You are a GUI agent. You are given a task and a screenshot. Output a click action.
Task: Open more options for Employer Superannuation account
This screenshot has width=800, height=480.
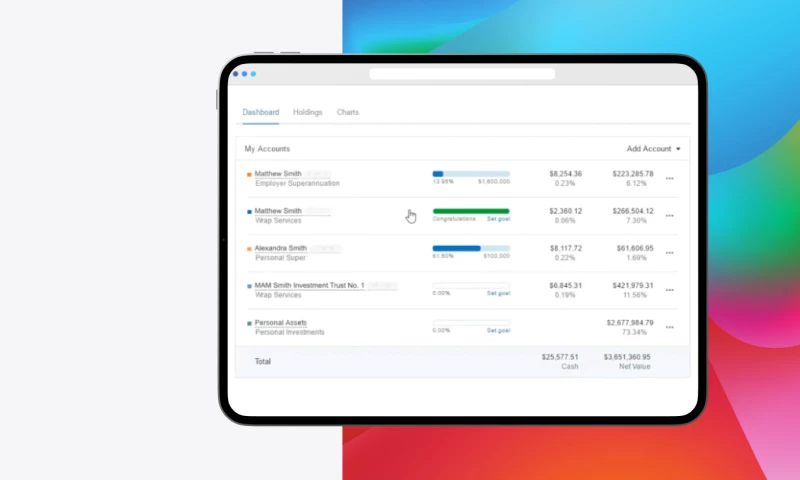click(x=669, y=179)
